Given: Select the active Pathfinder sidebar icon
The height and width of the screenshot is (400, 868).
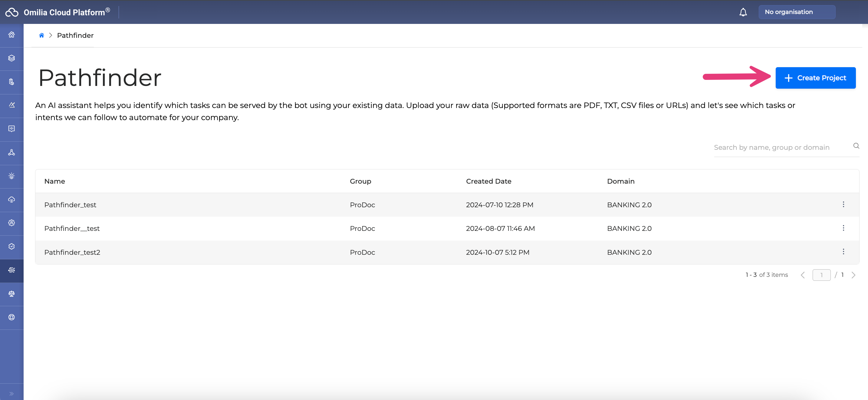Looking at the screenshot, I should 12,270.
